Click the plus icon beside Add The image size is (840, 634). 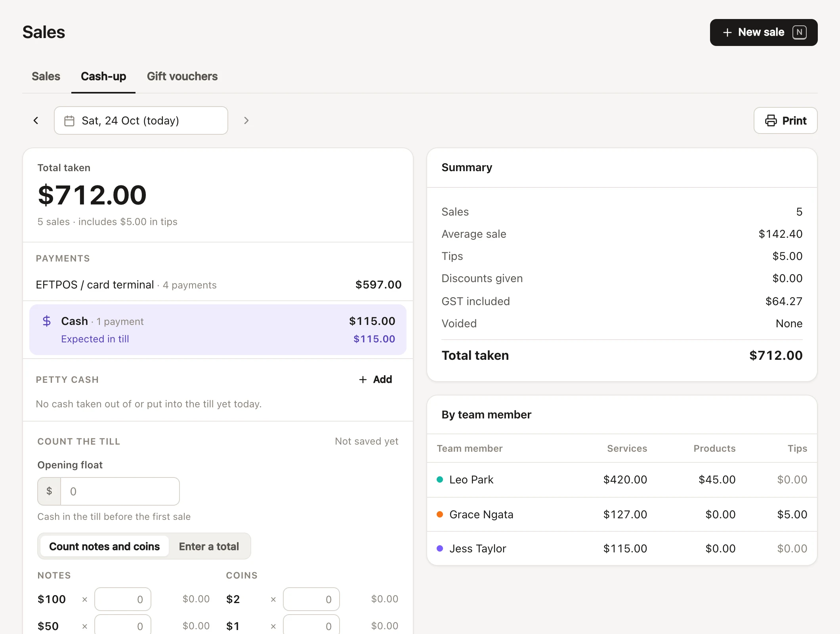click(x=363, y=380)
